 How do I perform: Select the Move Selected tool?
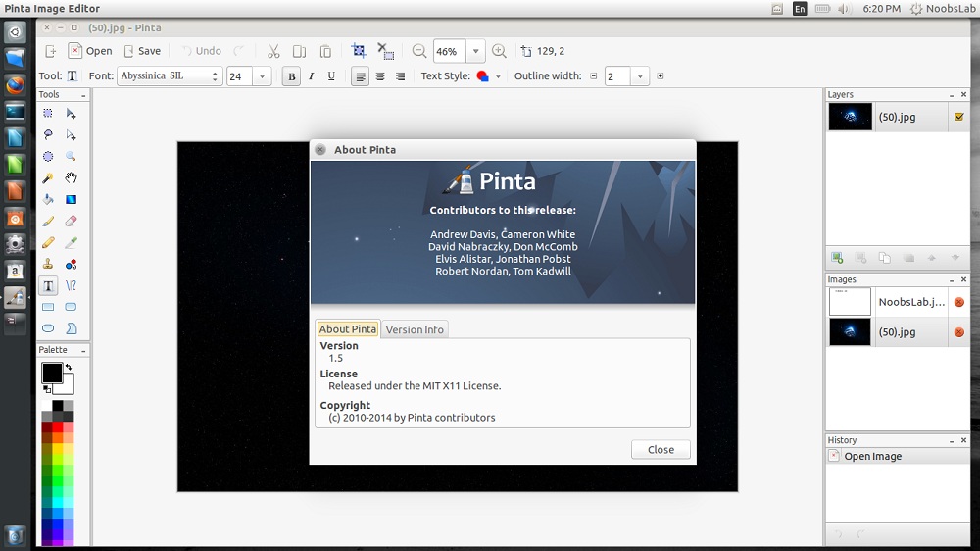(x=71, y=113)
